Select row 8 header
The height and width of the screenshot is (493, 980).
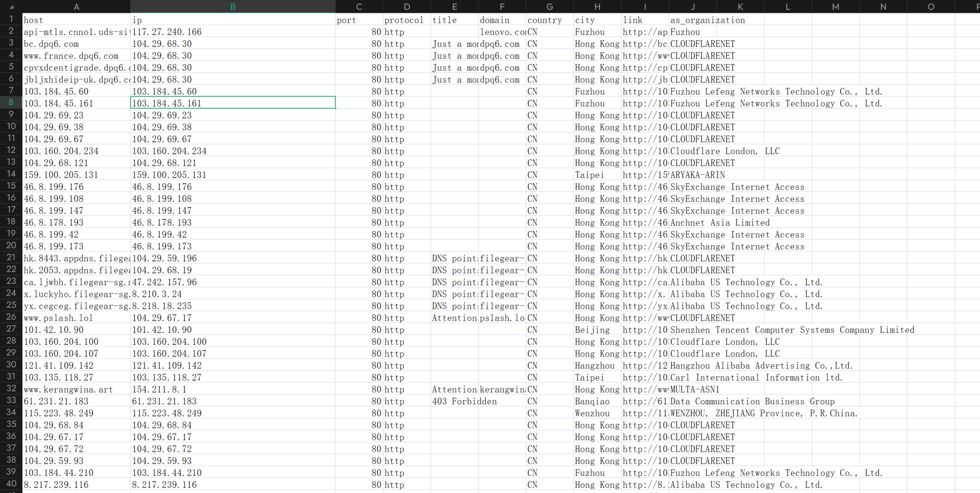coord(11,103)
